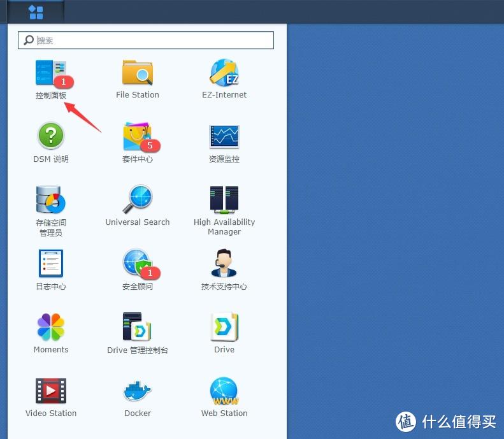Open 技术支持中心 Support Center
Screen dimensions: 504x439
click(224, 263)
